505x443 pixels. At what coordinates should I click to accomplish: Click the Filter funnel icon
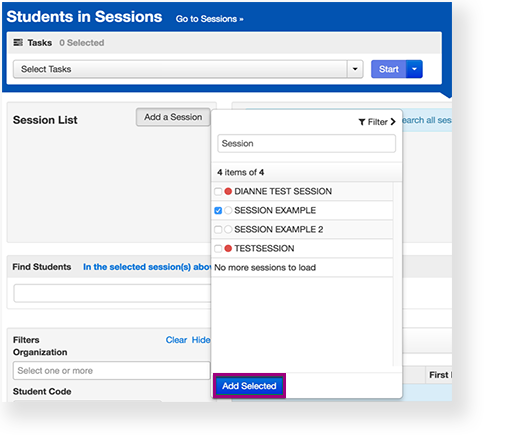tap(362, 122)
